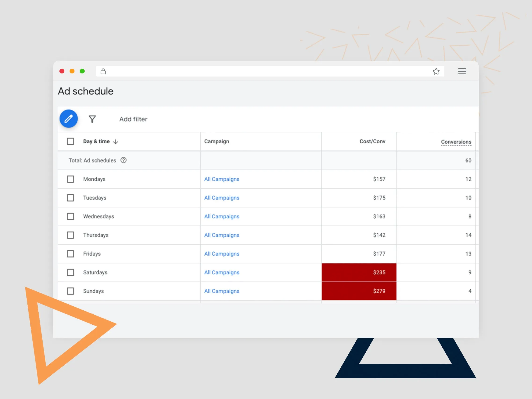532x399 pixels.
Task: Check the Saturdays row checkbox
Action: (70, 272)
